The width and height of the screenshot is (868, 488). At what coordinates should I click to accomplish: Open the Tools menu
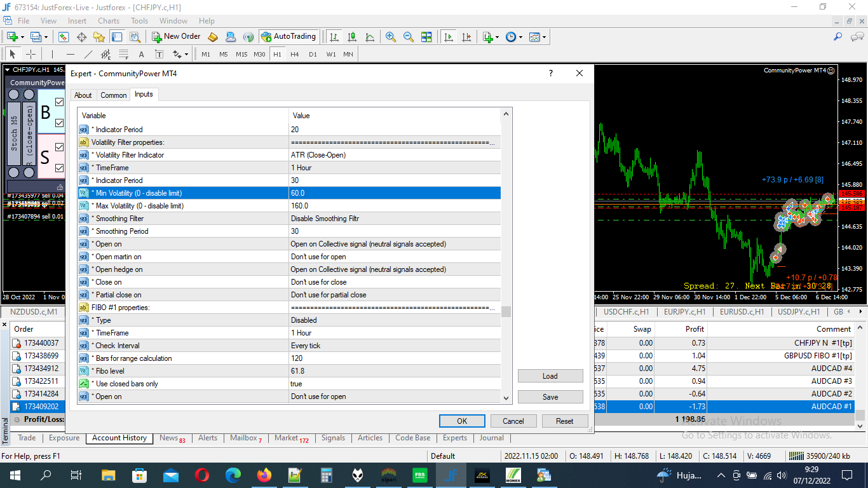139,21
